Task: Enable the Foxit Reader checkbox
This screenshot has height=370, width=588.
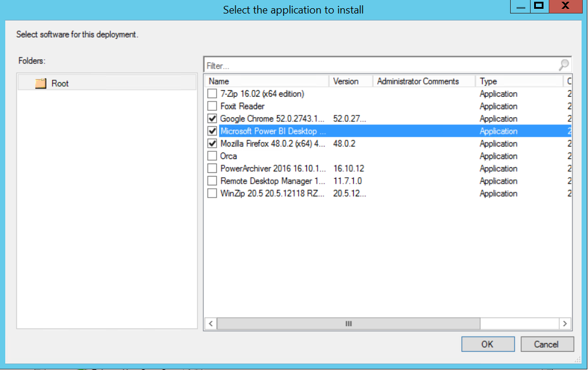Action: [212, 106]
